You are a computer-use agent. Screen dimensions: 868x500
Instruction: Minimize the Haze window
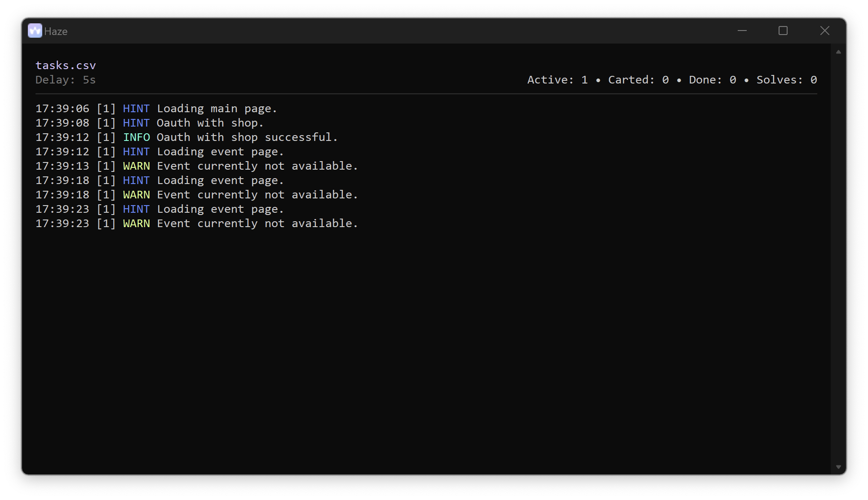pyautogui.click(x=742, y=31)
